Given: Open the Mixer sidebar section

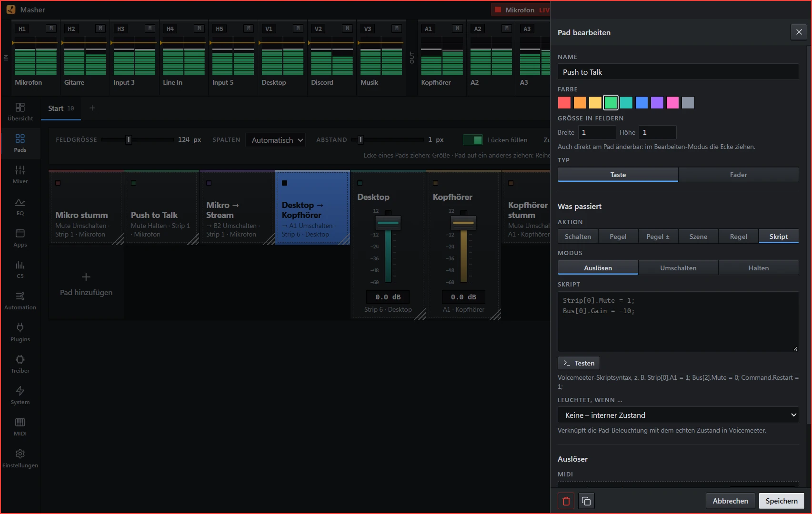Looking at the screenshot, I should 20,175.
